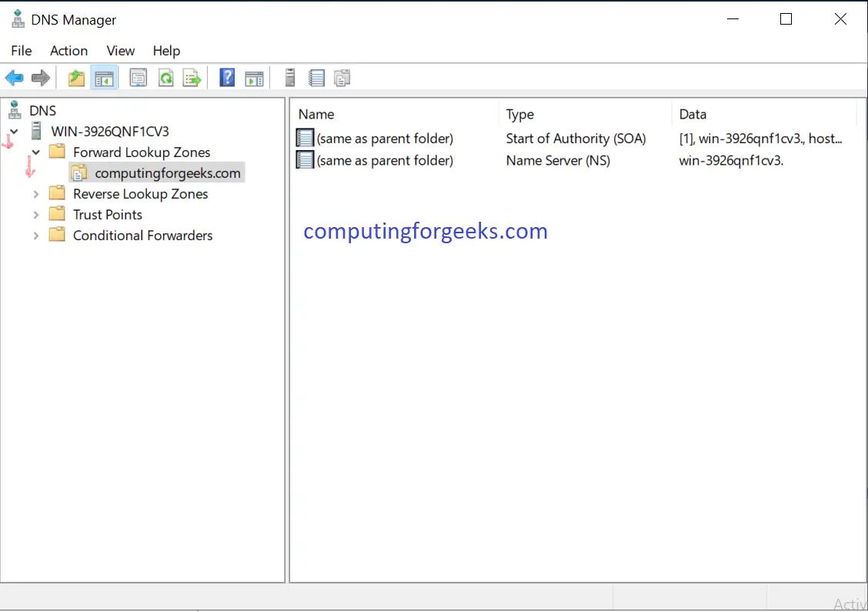Collapse the Forward Lookup Zones node
The height and width of the screenshot is (612, 868).
click(x=35, y=152)
